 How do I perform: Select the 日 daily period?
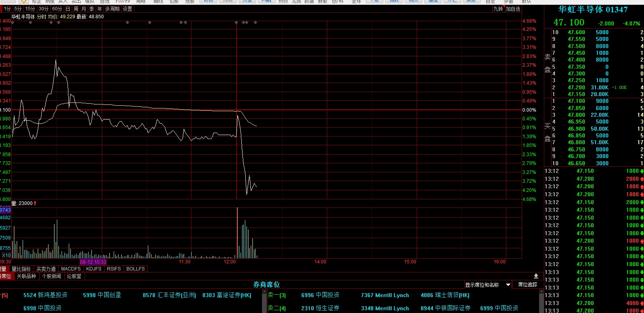click(68, 9)
